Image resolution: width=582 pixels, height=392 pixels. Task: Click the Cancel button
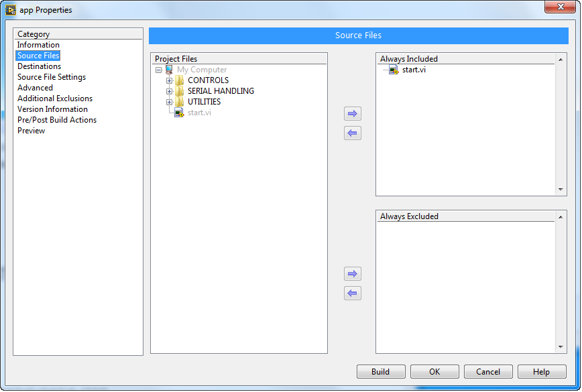(488, 372)
